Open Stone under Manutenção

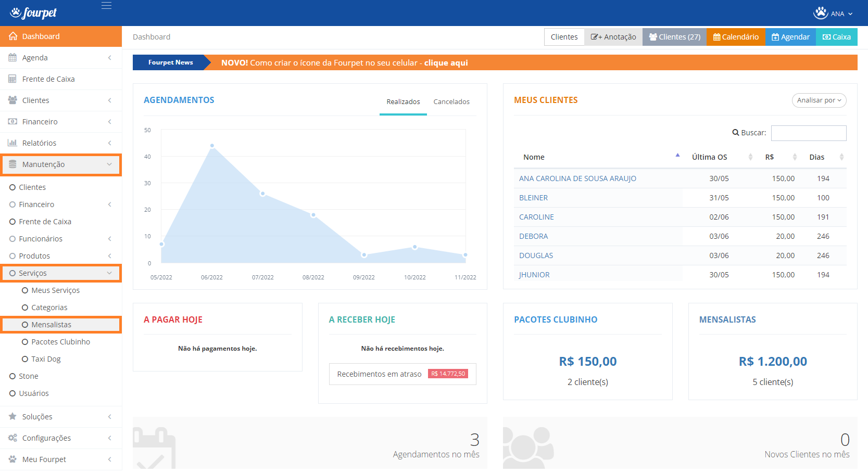(24, 376)
